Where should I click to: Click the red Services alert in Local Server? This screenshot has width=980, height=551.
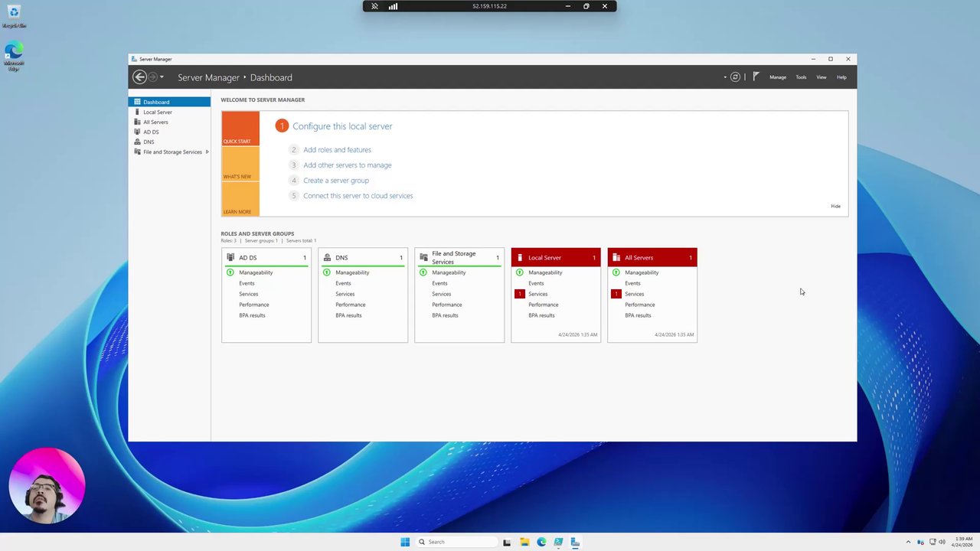520,294
